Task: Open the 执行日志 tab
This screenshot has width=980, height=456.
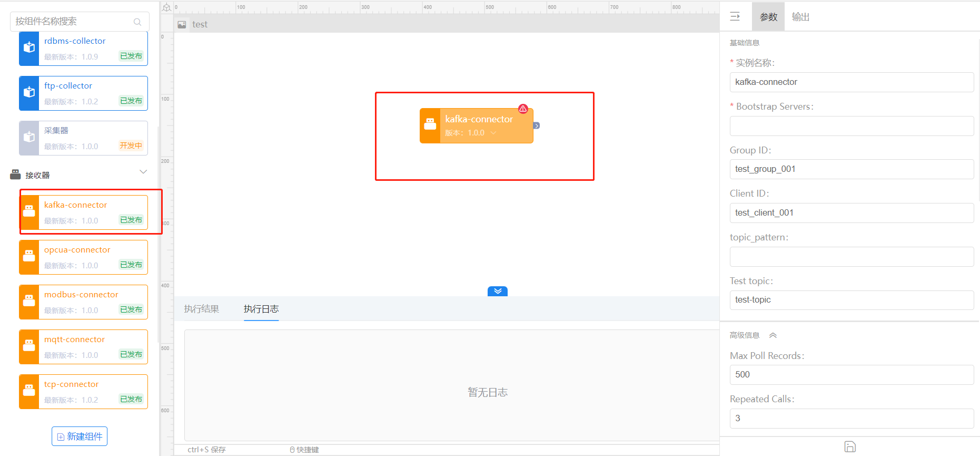Action: pyautogui.click(x=261, y=309)
